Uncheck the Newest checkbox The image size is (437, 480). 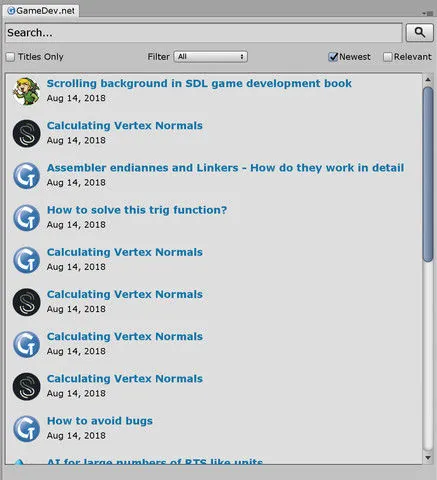[333, 57]
